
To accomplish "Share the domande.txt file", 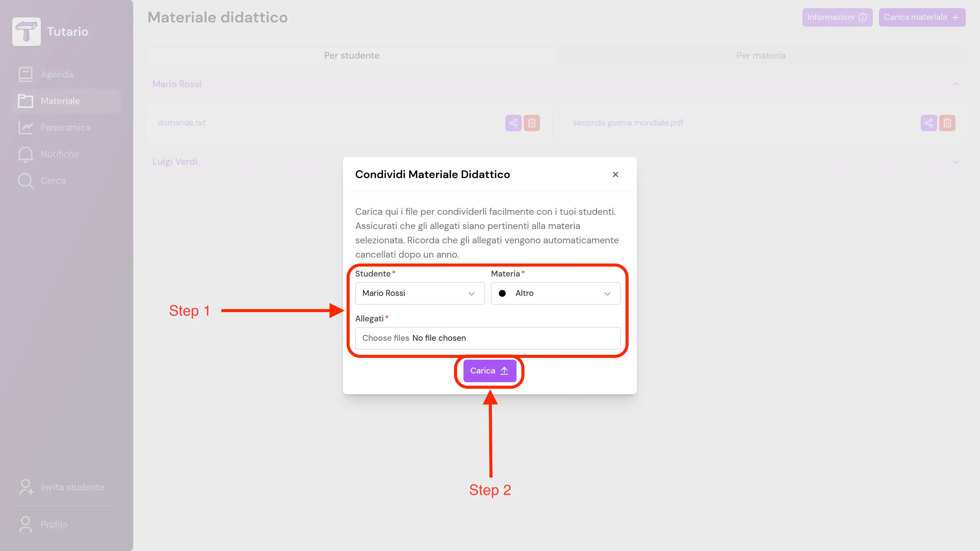I will tap(513, 123).
